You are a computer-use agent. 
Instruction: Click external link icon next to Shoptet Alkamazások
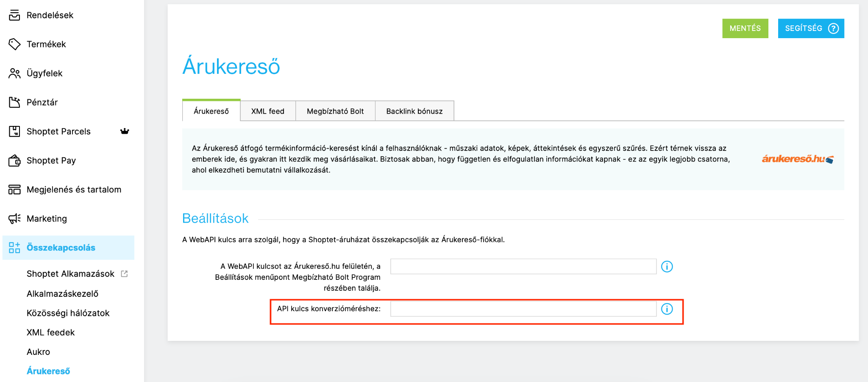[124, 274]
